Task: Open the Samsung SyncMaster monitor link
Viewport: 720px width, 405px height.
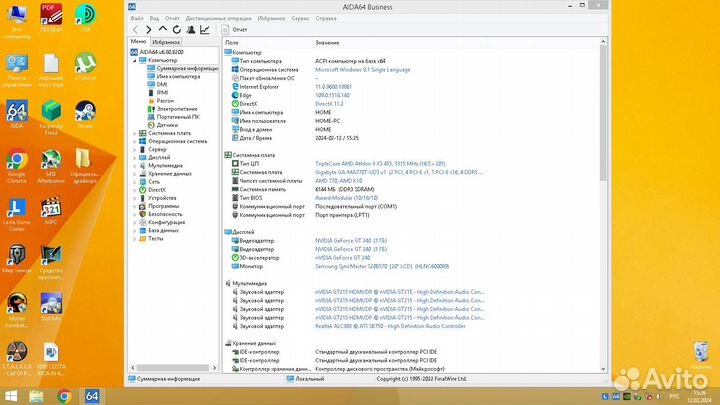Action: click(x=382, y=266)
